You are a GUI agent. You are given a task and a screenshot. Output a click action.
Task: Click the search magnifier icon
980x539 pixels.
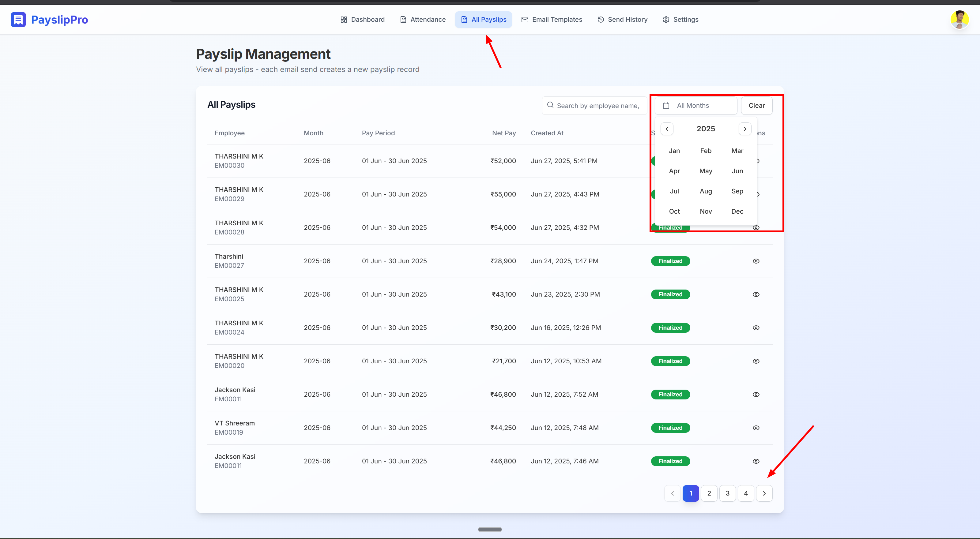pyautogui.click(x=550, y=105)
